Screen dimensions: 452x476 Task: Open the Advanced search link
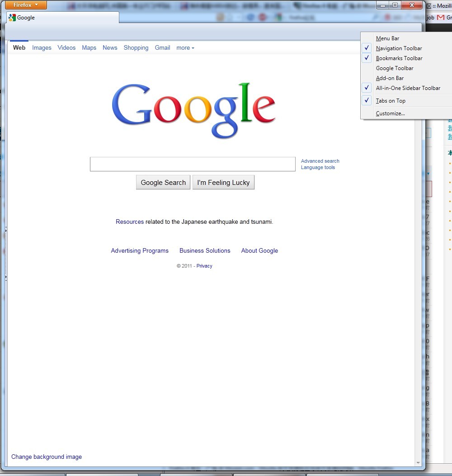(320, 161)
